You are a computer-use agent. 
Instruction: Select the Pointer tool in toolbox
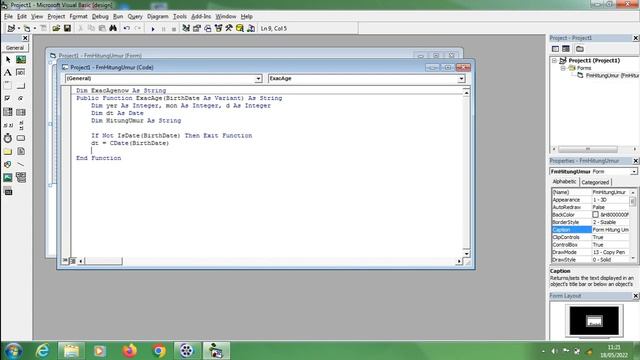(8, 60)
